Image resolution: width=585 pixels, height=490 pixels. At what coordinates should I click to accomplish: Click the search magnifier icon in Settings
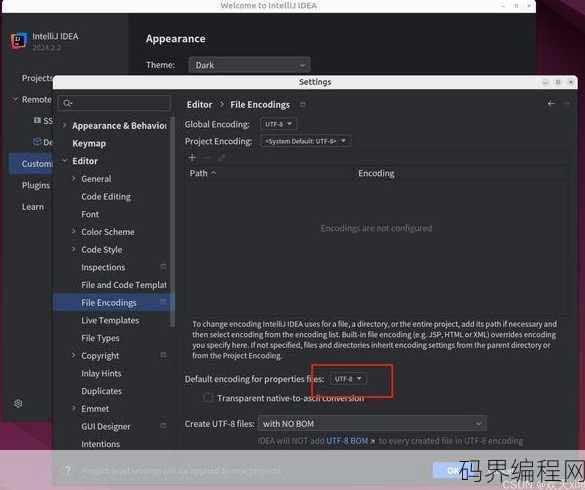click(67, 103)
